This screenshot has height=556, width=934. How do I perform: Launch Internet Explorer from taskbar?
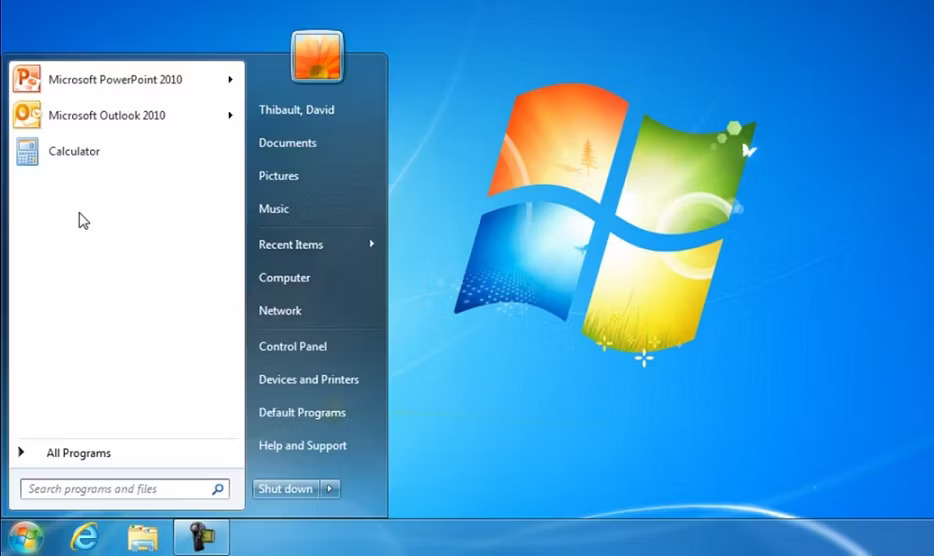84,538
